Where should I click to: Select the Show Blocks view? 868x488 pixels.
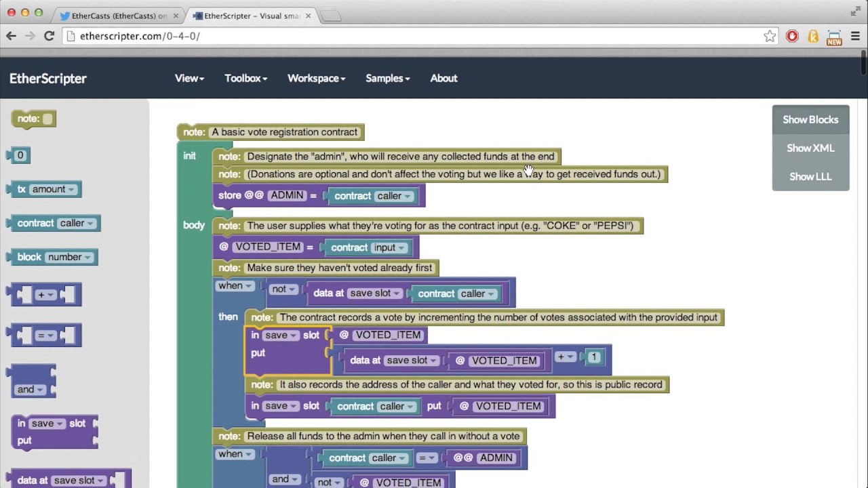[x=810, y=119]
